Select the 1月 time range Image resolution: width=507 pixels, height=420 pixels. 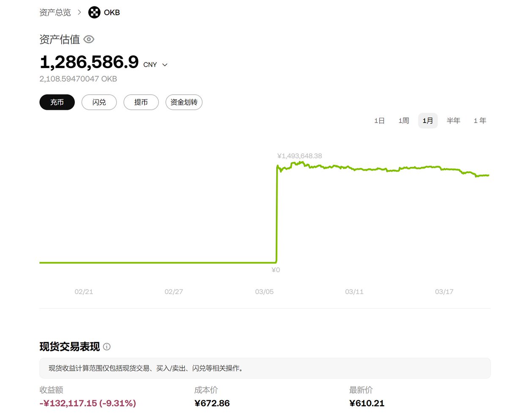(428, 120)
